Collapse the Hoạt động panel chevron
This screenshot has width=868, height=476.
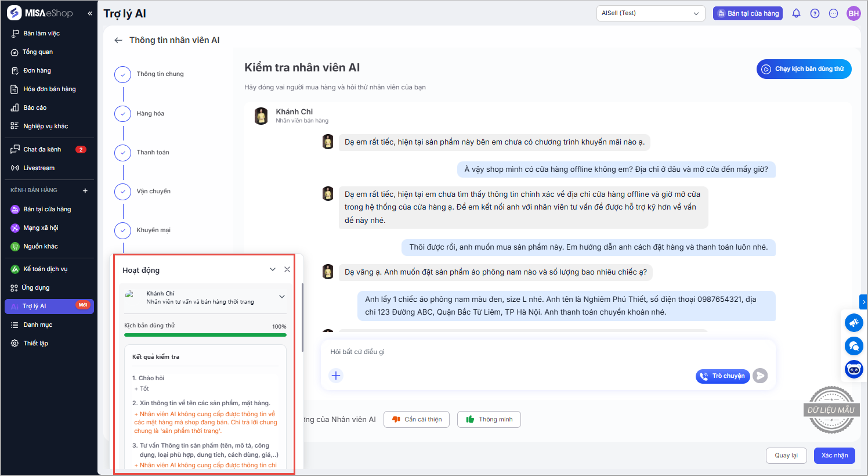tap(273, 269)
